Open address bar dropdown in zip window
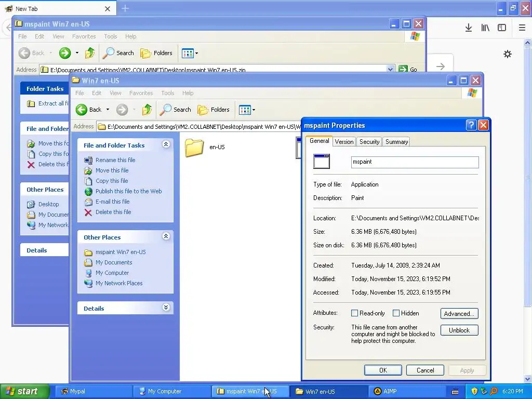 click(x=390, y=69)
